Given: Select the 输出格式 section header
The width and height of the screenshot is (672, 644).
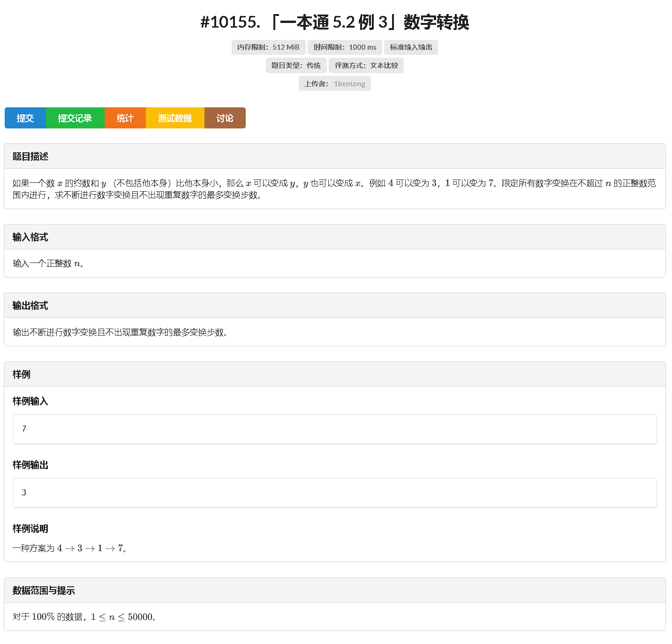Looking at the screenshot, I should [x=30, y=306].
